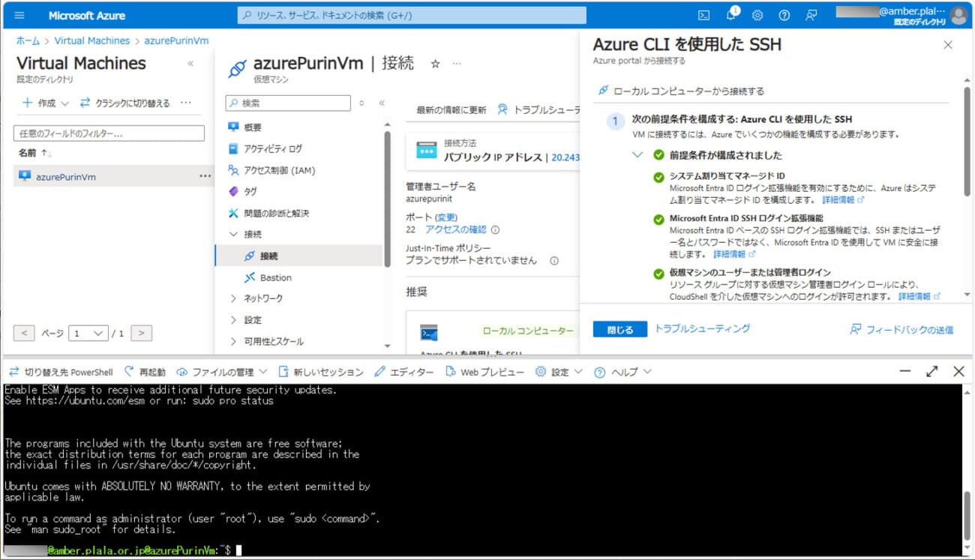Open more options ellipsis beside page title
The height and width of the screenshot is (560, 975).
(457, 64)
